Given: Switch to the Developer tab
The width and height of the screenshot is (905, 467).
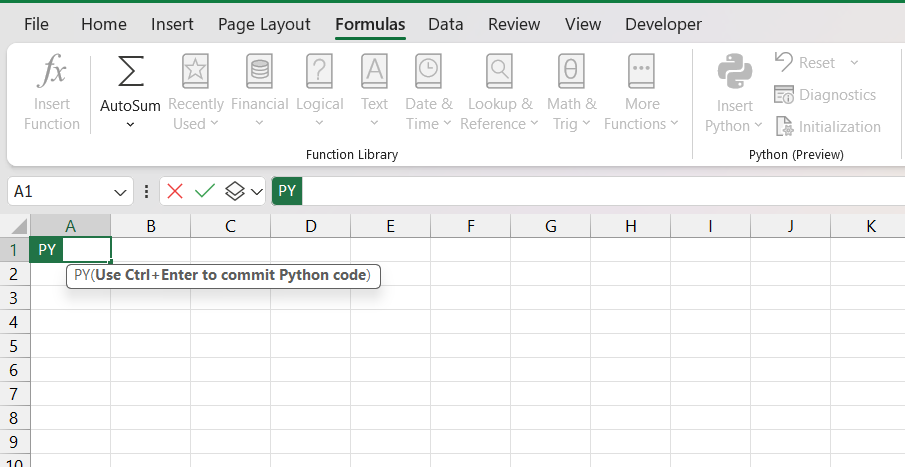Looking at the screenshot, I should pos(664,24).
